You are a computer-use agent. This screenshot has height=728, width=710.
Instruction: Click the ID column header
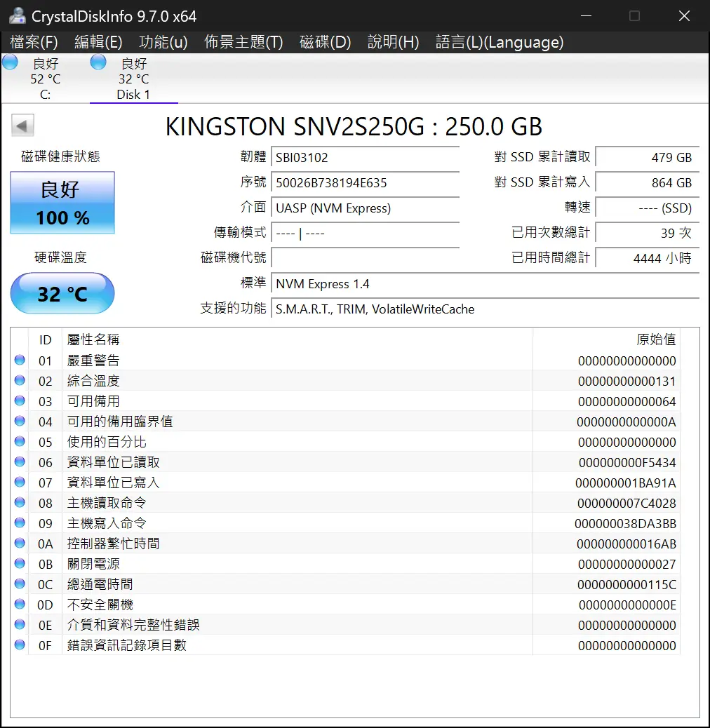point(45,340)
